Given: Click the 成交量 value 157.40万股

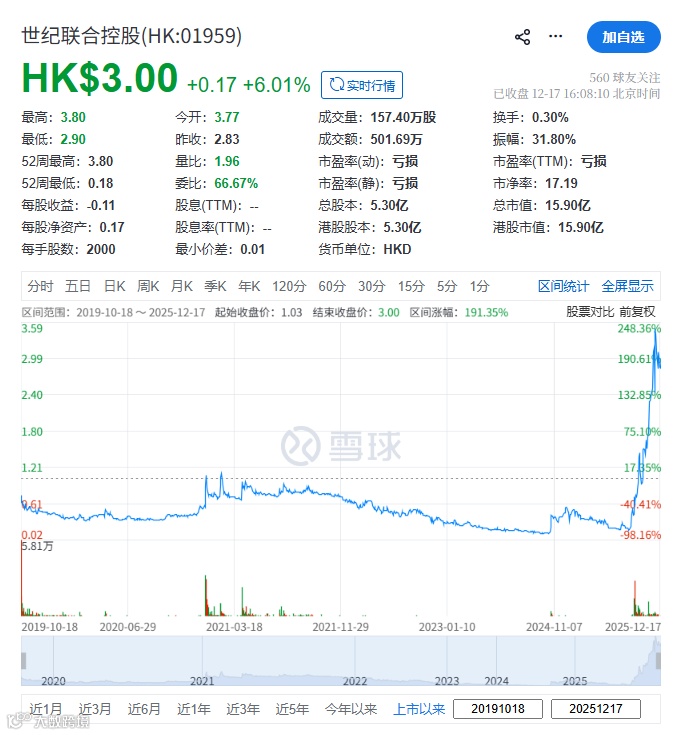Looking at the screenshot, I should (403, 117).
